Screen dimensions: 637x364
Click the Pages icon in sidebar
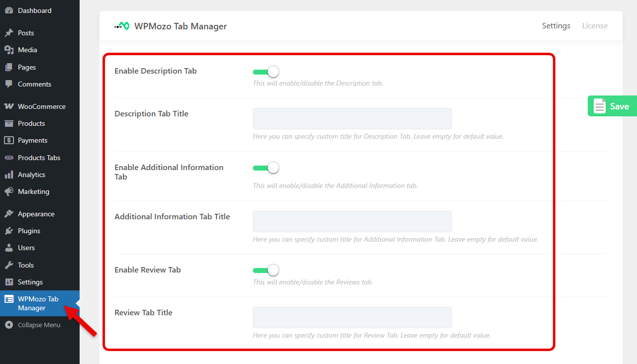coord(9,67)
